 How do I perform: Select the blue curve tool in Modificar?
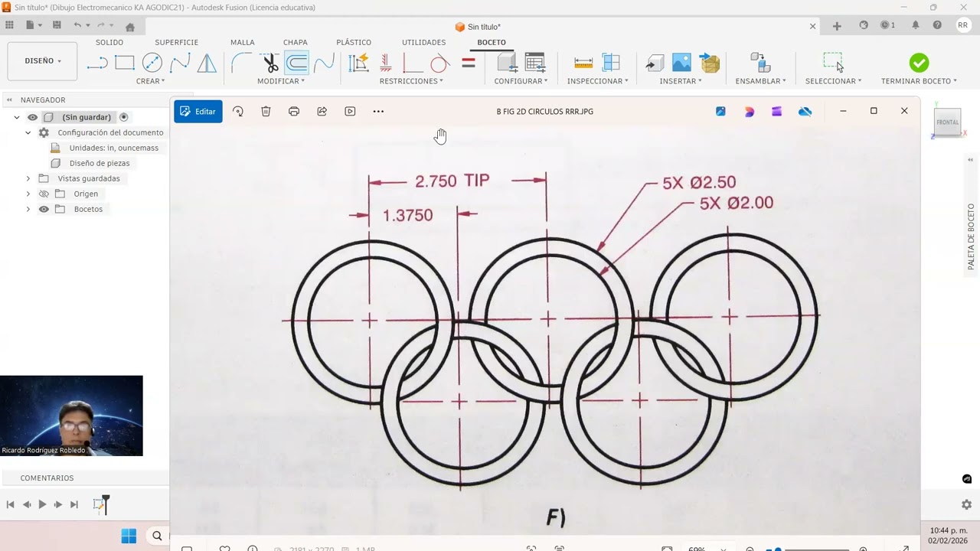(x=324, y=63)
